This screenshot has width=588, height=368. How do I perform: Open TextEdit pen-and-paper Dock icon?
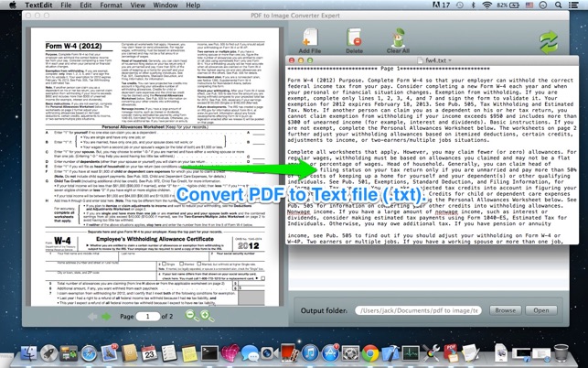point(470,353)
